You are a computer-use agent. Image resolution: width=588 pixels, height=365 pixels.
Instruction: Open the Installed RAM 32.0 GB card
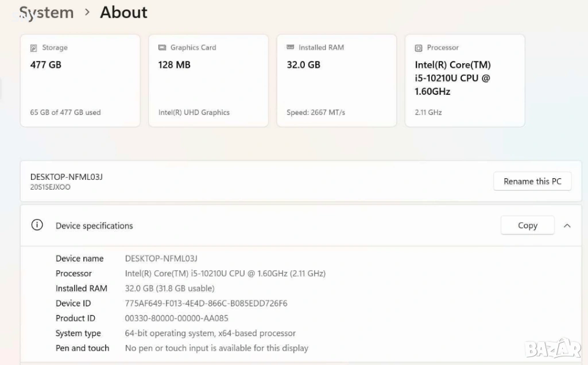[x=336, y=80]
